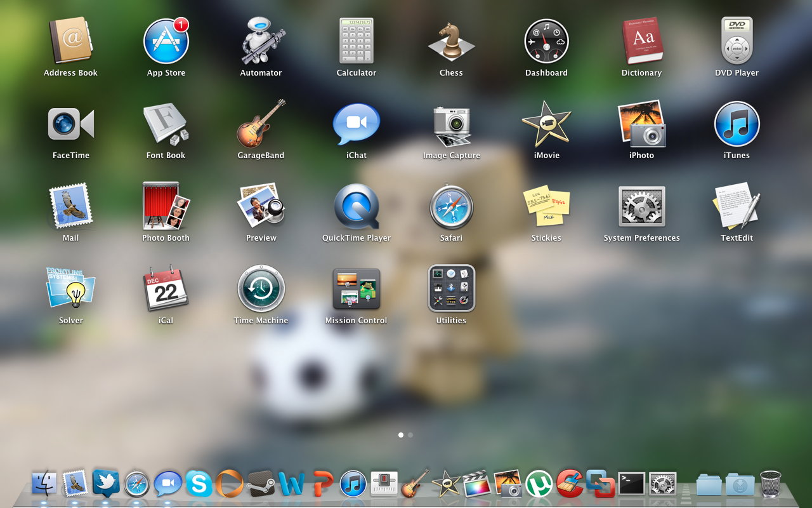Launch the Stickies app
This screenshot has height=508, width=812.
[547, 206]
